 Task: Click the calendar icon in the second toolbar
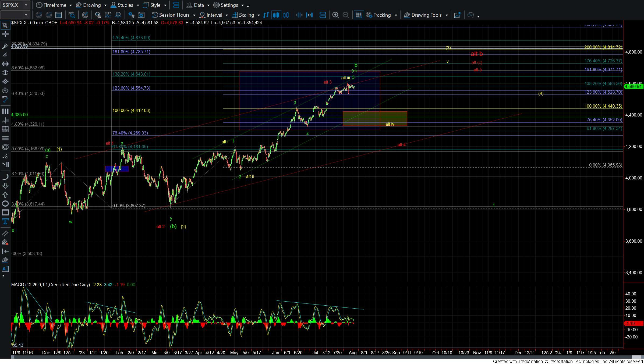(58, 15)
